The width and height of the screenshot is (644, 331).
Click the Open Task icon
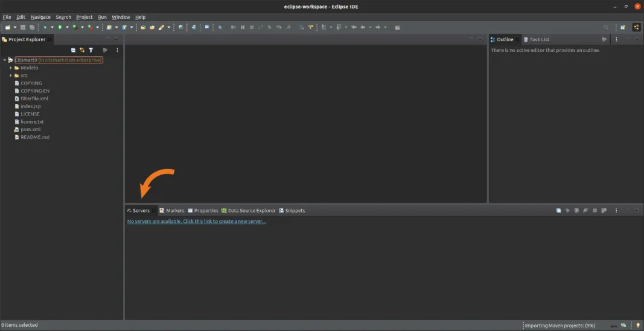click(x=152, y=27)
